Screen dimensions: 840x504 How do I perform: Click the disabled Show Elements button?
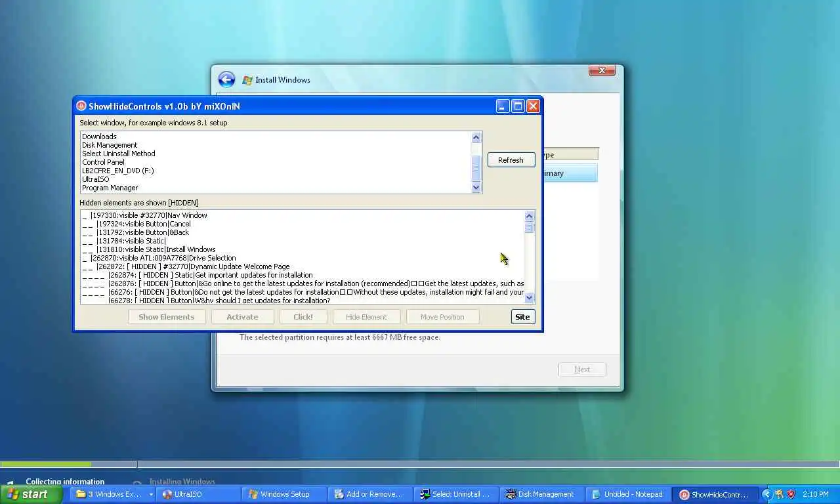(x=166, y=317)
